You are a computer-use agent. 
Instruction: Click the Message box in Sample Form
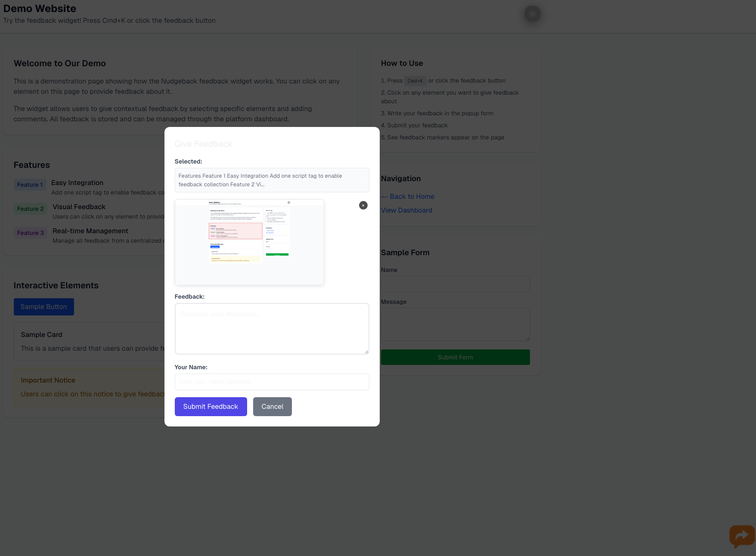[455, 324]
